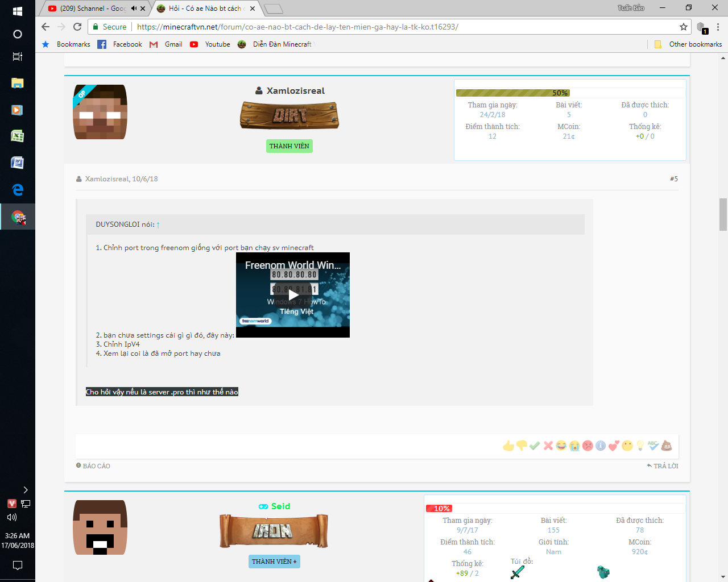React with poop emoji on post #5
The image size is (728, 582).
[x=667, y=446]
